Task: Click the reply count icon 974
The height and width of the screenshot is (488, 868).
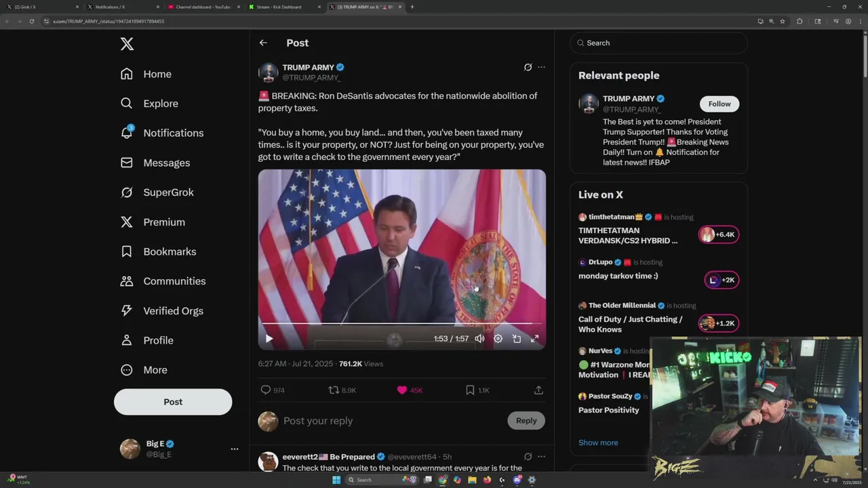Action: 273,390
